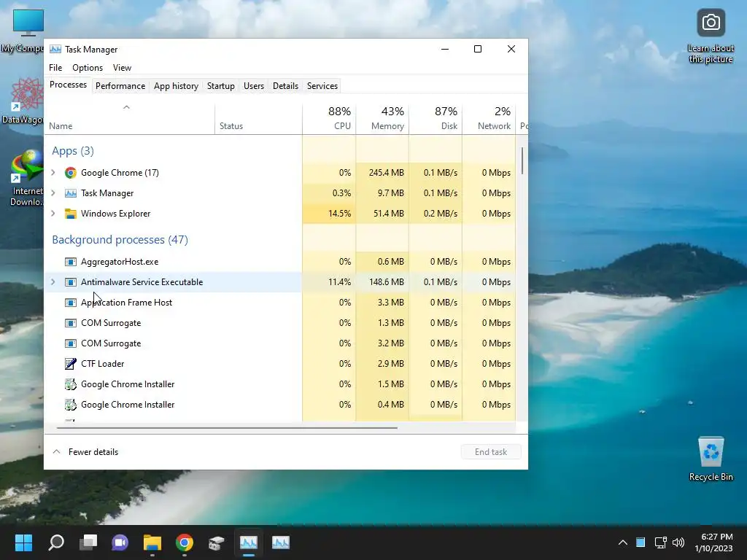Click the AggregatorHost.exe process icon
The image size is (747, 560).
[x=71, y=262]
